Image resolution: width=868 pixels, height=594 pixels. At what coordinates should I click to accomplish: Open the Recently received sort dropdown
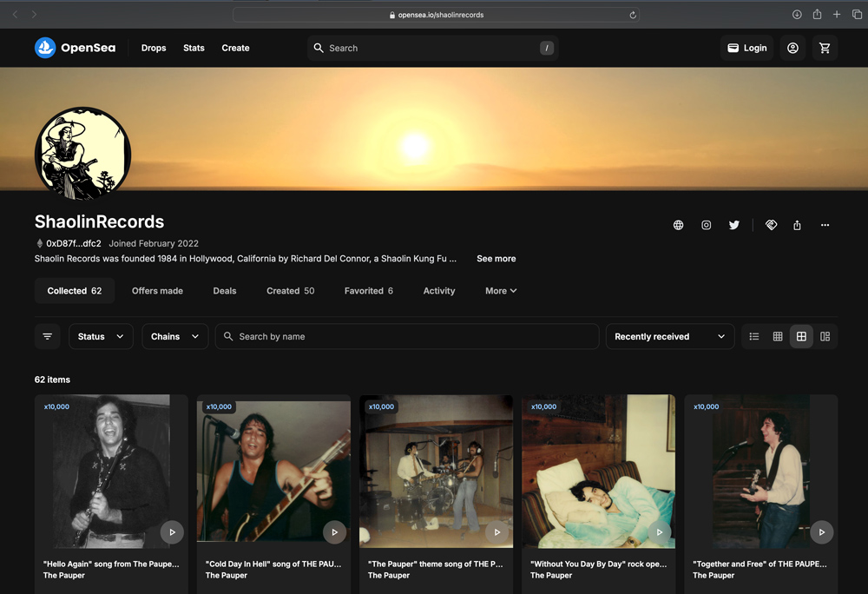click(x=669, y=336)
